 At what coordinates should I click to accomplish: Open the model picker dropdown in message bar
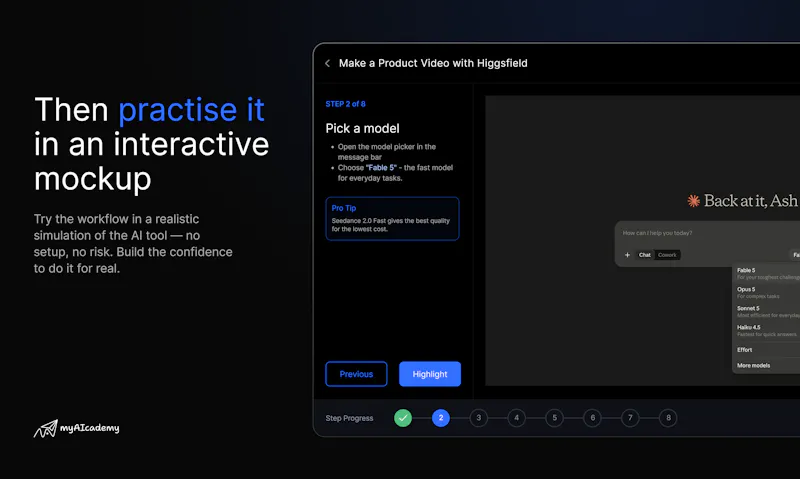795,255
